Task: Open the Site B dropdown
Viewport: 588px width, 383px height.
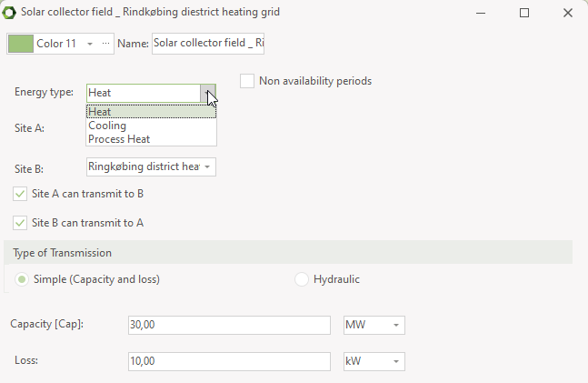Action: 208,166
